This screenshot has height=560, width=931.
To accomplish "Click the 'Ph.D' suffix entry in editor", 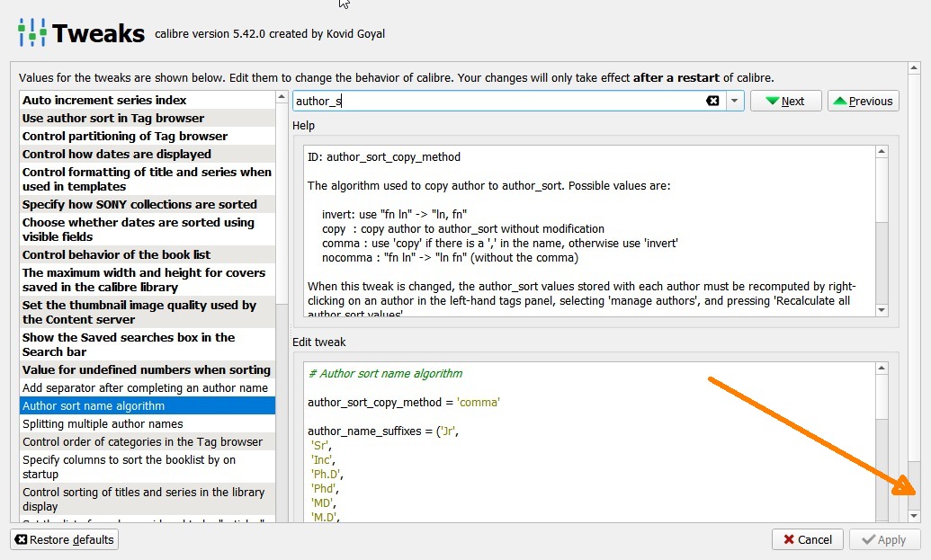I will point(327,475).
